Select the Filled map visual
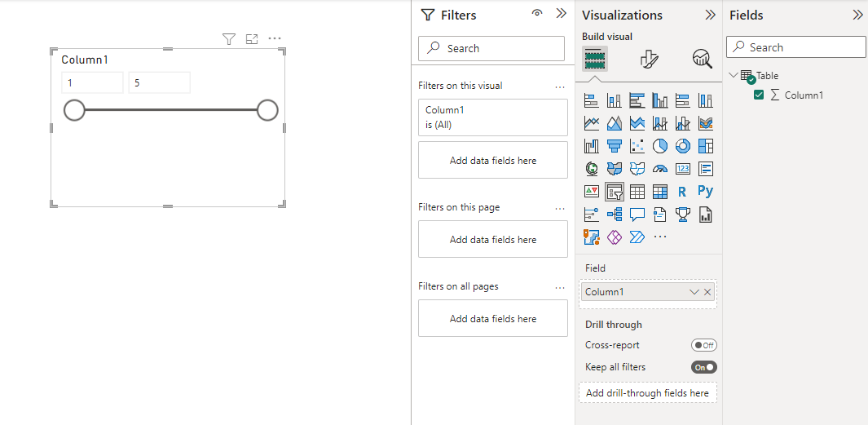 (615, 168)
